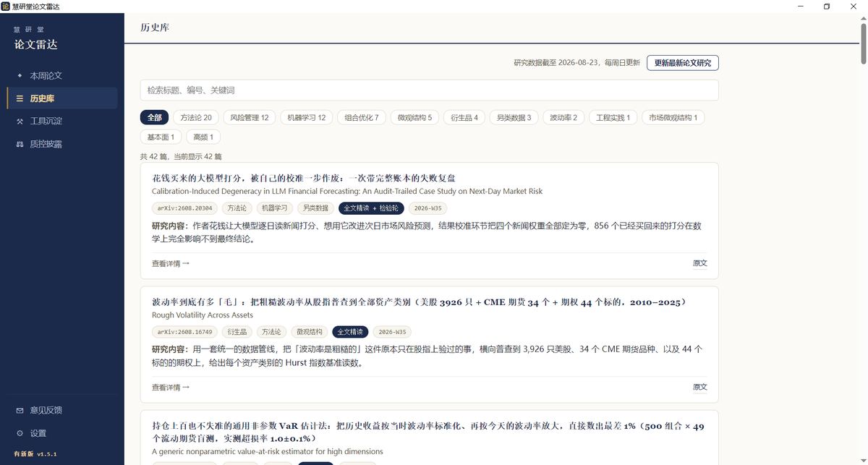Minimize the 慧研堂论文雷达 window
The height and width of the screenshot is (465, 868).
point(801,7)
